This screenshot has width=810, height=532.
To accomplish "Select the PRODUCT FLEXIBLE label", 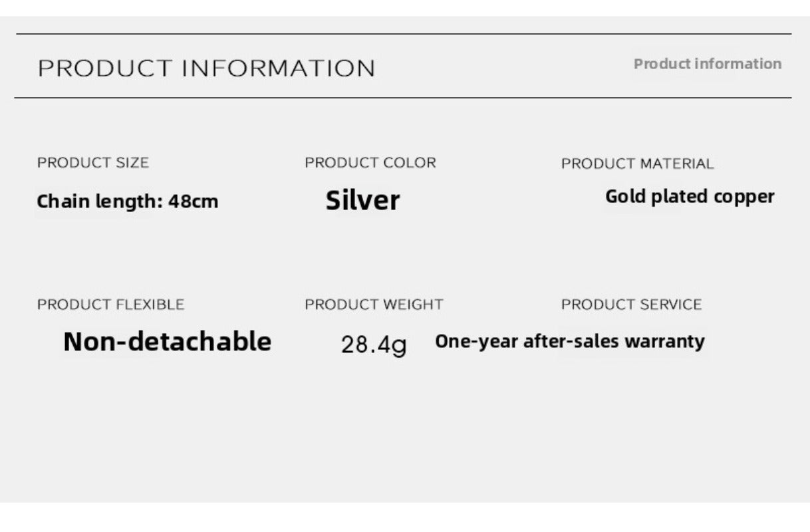I will tap(110, 305).
